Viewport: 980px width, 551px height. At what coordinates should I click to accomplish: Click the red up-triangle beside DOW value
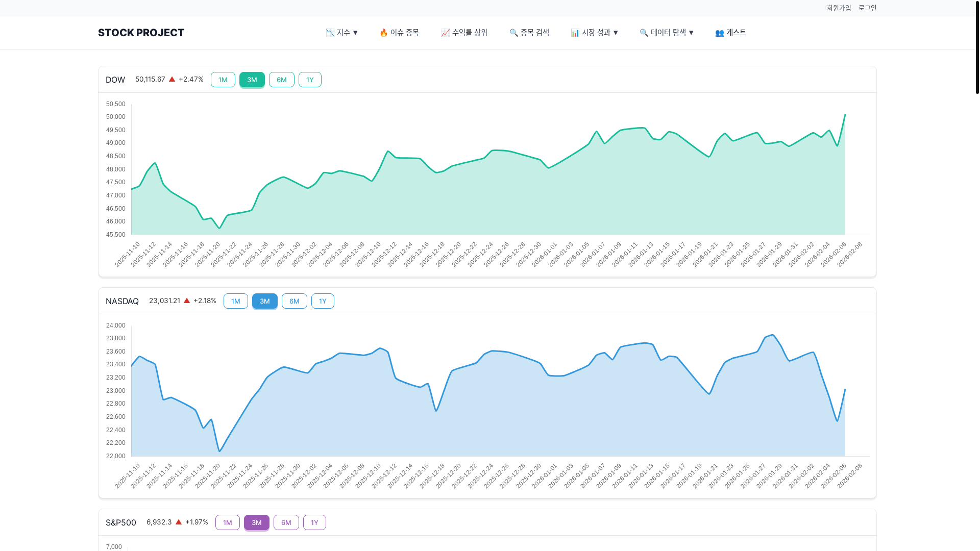point(172,79)
